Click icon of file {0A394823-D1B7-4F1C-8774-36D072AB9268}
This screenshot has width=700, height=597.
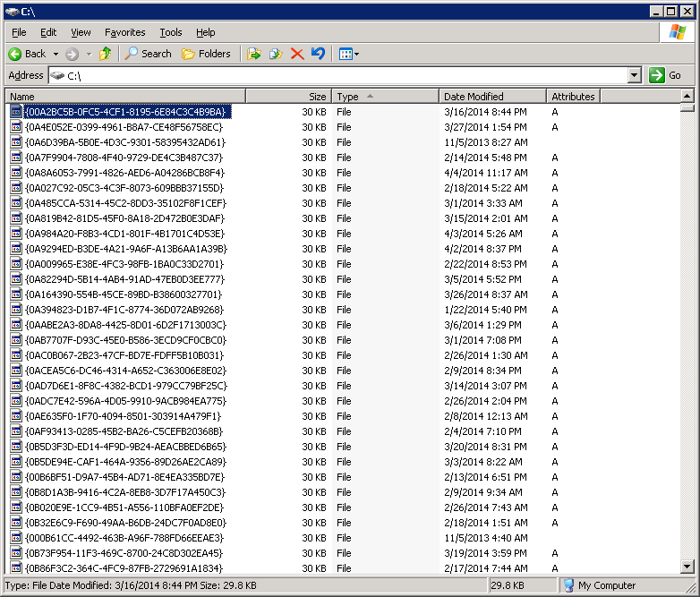pyautogui.click(x=16, y=310)
